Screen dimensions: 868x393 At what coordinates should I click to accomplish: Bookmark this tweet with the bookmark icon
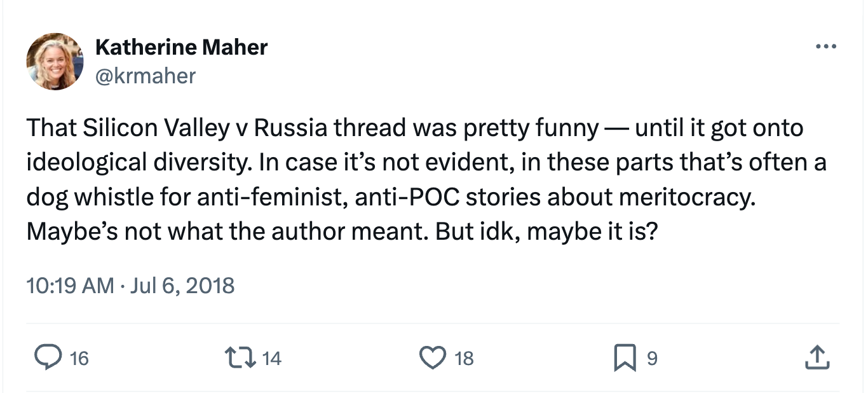(625, 359)
